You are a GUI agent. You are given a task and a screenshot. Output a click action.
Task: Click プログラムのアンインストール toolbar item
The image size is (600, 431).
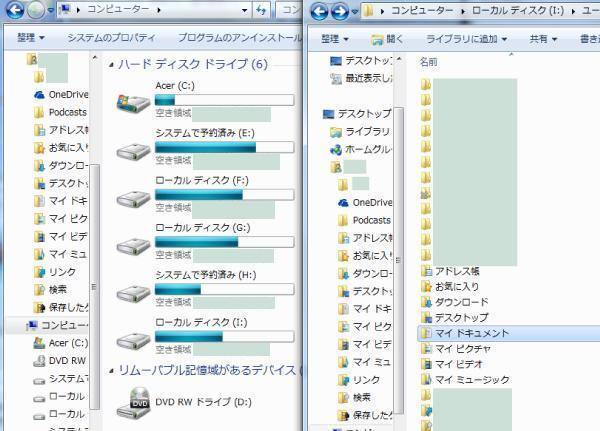point(238,38)
